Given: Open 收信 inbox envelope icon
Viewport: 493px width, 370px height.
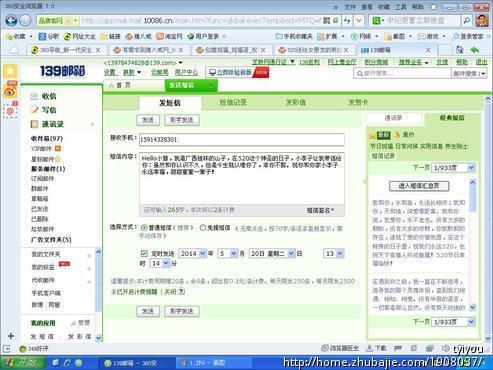Looking at the screenshot, I should tap(34, 96).
